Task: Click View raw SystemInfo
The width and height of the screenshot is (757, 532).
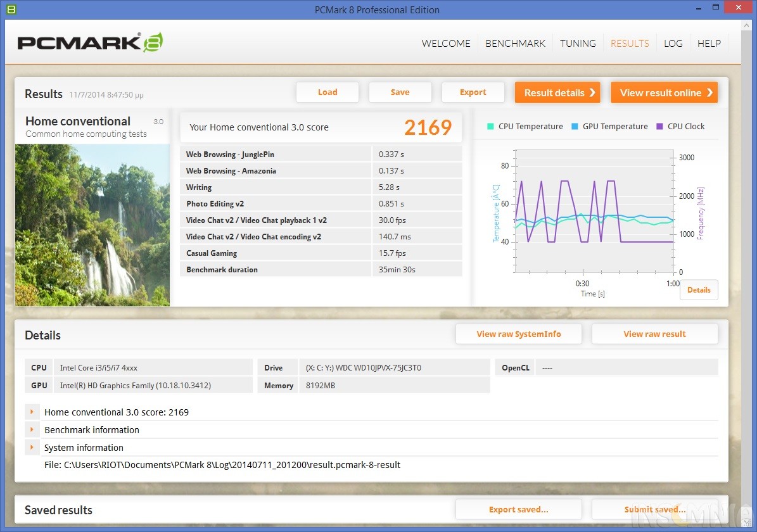Action: tap(519, 334)
